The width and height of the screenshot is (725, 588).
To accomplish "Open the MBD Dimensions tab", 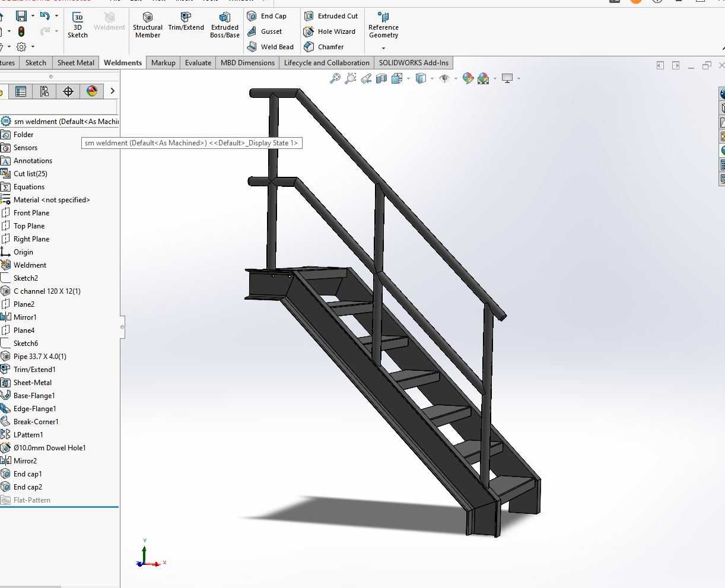I will [247, 63].
